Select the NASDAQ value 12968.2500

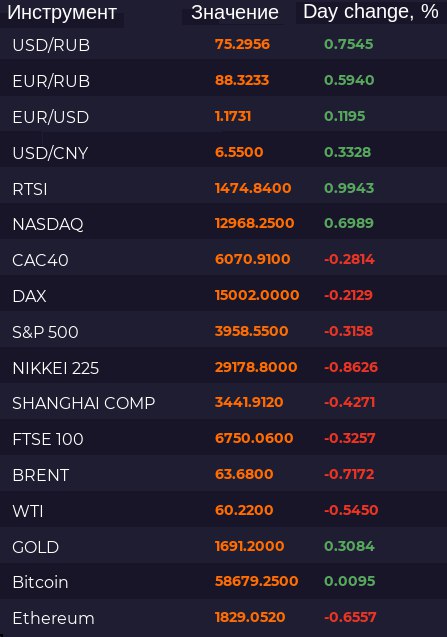254,223
